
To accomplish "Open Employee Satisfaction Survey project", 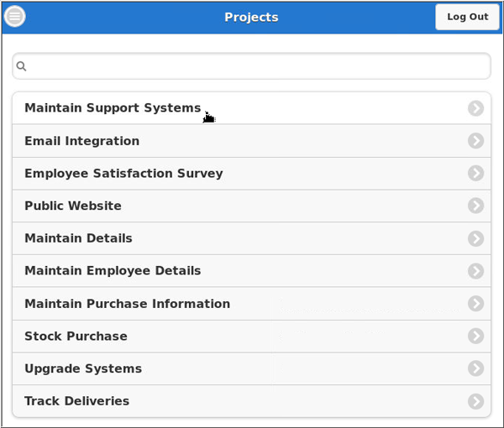I will (123, 174).
